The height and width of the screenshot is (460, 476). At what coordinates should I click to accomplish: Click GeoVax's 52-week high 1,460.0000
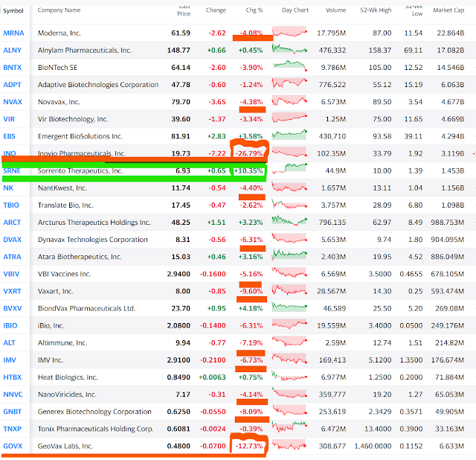pos(373,446)
